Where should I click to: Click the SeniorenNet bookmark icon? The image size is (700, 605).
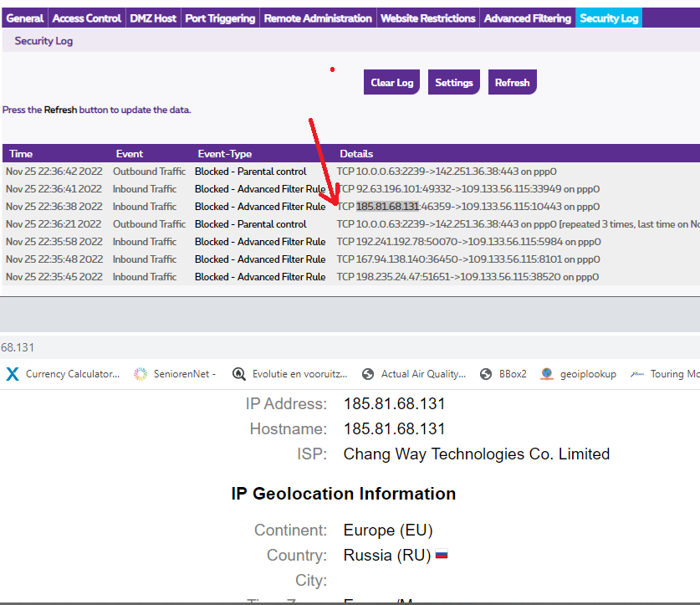click(x=141, y=374)
